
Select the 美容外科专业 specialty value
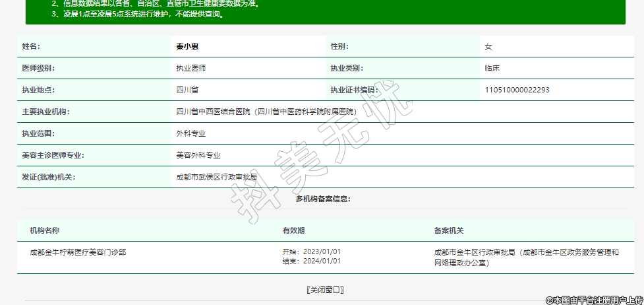pos(198,155)
